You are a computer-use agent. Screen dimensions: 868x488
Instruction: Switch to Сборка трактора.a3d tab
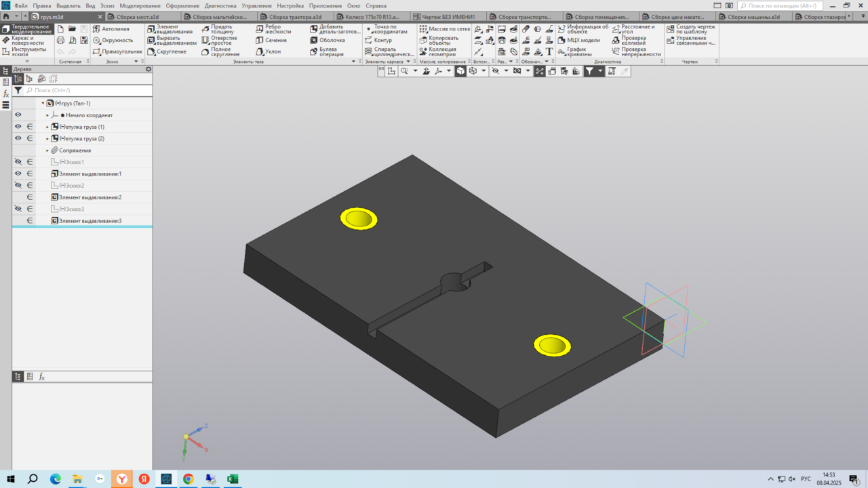pos(295,16)
